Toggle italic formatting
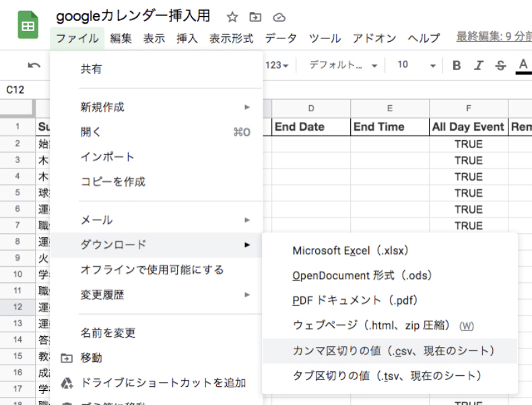This screenshot has height=405, width=532. (x=479, y=65)
